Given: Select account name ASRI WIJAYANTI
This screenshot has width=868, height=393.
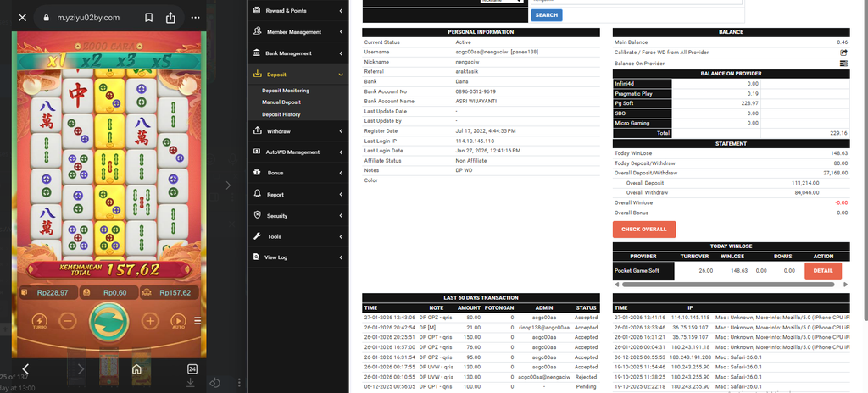Looking at the screenshot, I should click(x=478, y=102).
